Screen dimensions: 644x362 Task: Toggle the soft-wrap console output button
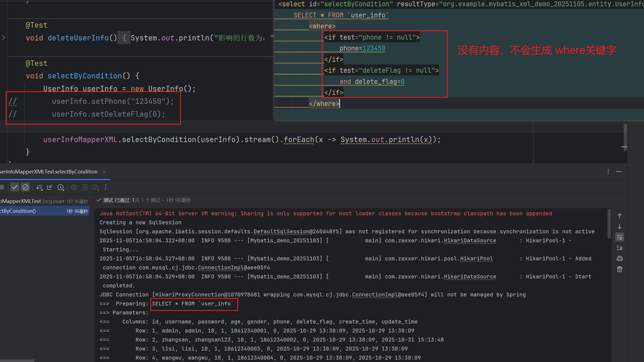619,237
